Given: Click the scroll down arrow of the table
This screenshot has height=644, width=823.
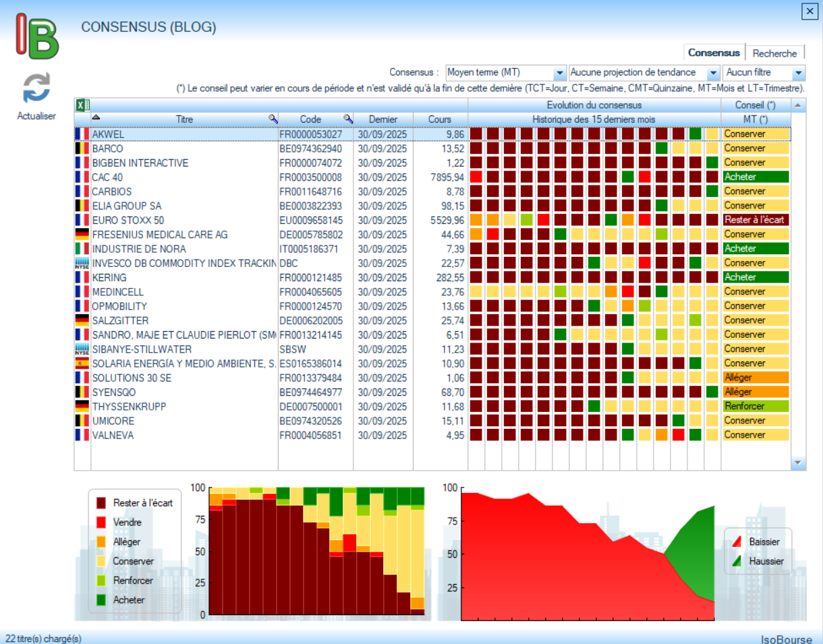Looking at the screenshot, I should pyautogui.click(x=798, y=463).
